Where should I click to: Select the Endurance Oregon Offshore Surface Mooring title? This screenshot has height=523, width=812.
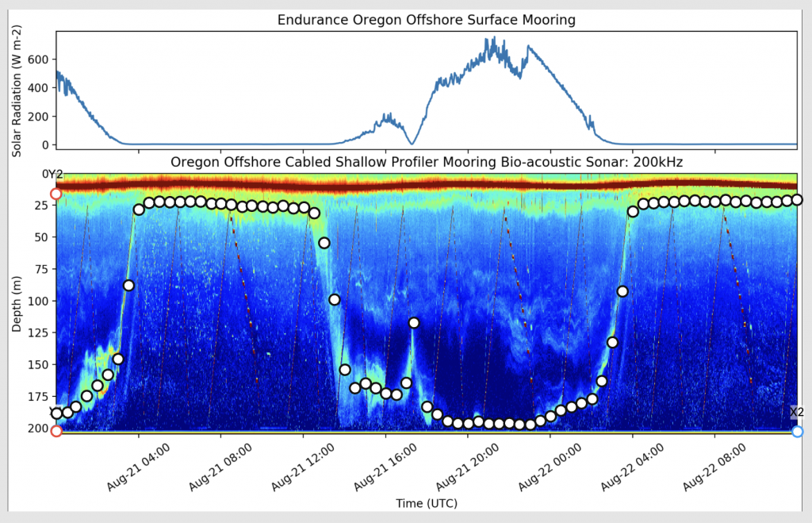click(x=426, y=20)
